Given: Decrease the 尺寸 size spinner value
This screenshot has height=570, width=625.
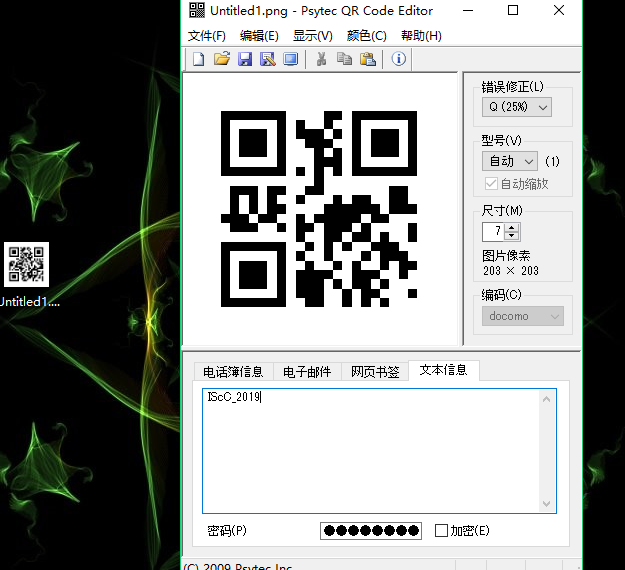Looking at the screenshot, I should click(x=512, y=236).
